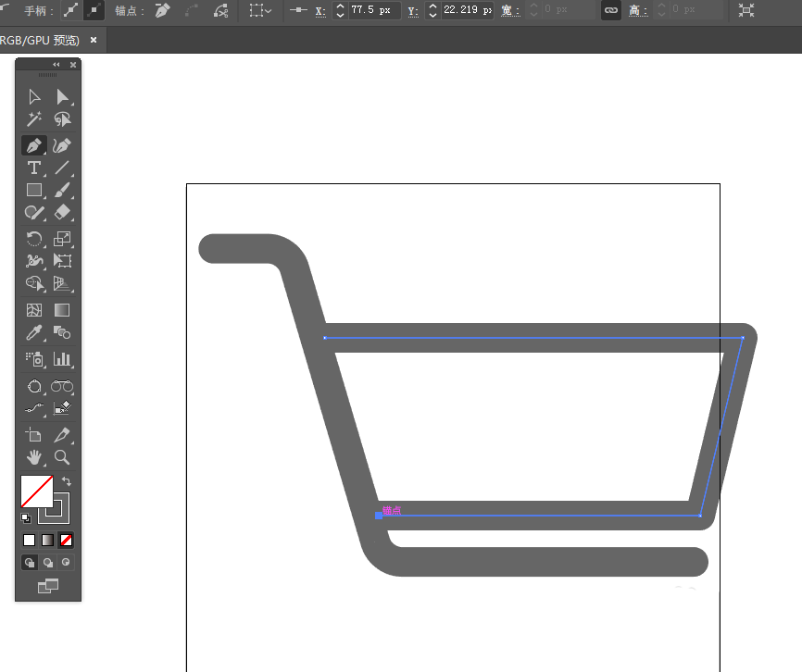802x672 pixels.
Task: Toggle constrain width and height proportions link
Action: pos(609,11)
